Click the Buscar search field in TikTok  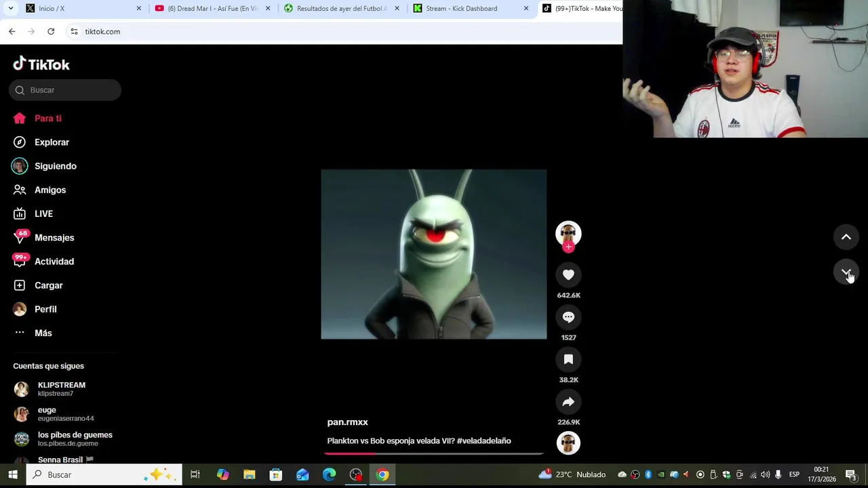pos(65,90)
